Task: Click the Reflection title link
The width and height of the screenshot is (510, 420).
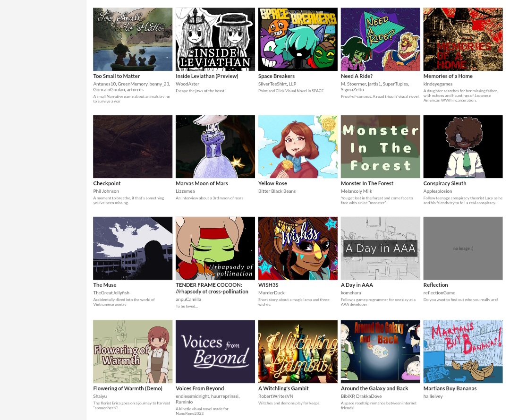Action: click(435, 285)
